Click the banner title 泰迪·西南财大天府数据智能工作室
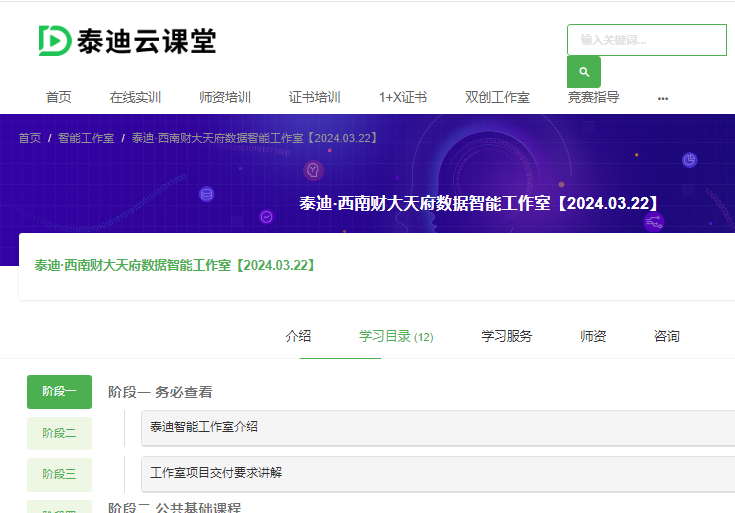735x513 pixels. click(479, 204)
